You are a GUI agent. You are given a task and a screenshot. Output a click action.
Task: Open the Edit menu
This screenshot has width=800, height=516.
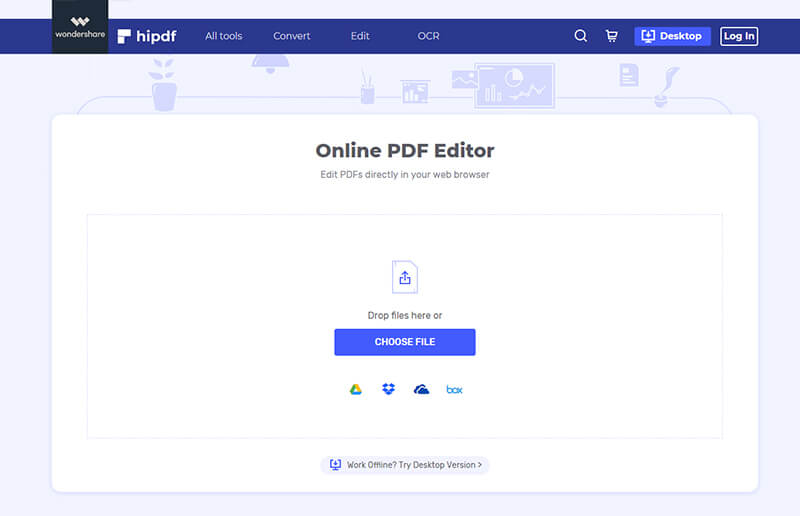coord(360,36)
